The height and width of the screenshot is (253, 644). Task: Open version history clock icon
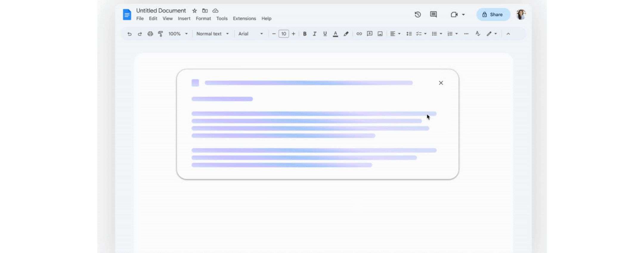click(418, 14)
